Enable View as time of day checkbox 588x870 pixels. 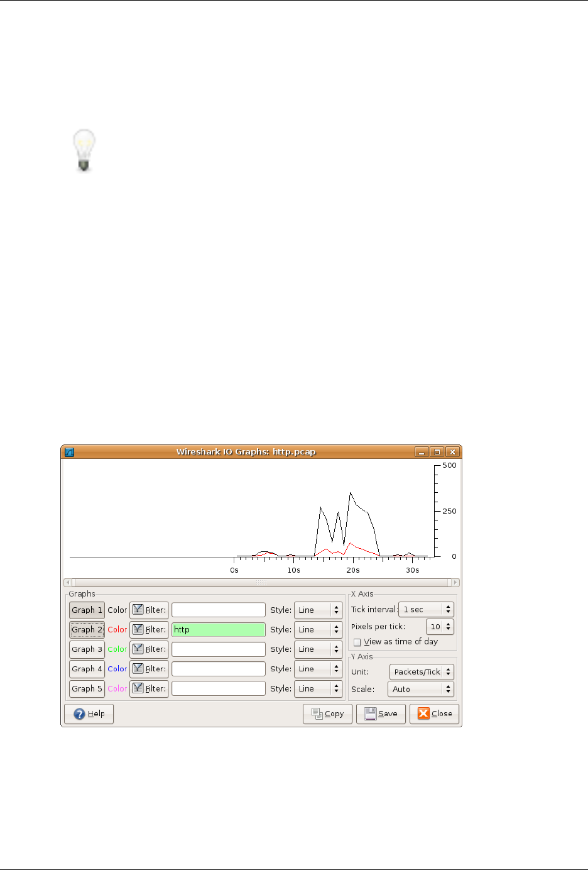pos(357,642)
